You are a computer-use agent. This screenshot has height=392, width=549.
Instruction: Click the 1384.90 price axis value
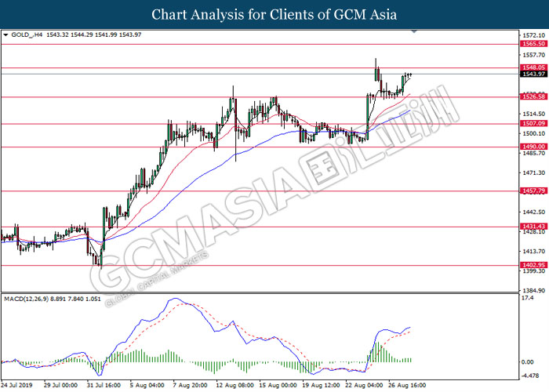533,290
